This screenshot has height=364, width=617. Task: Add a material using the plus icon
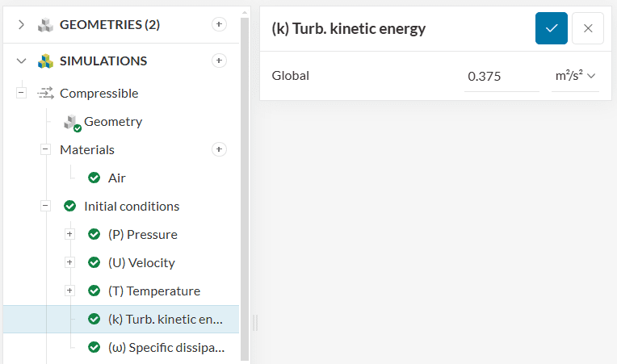click(219, 149)
